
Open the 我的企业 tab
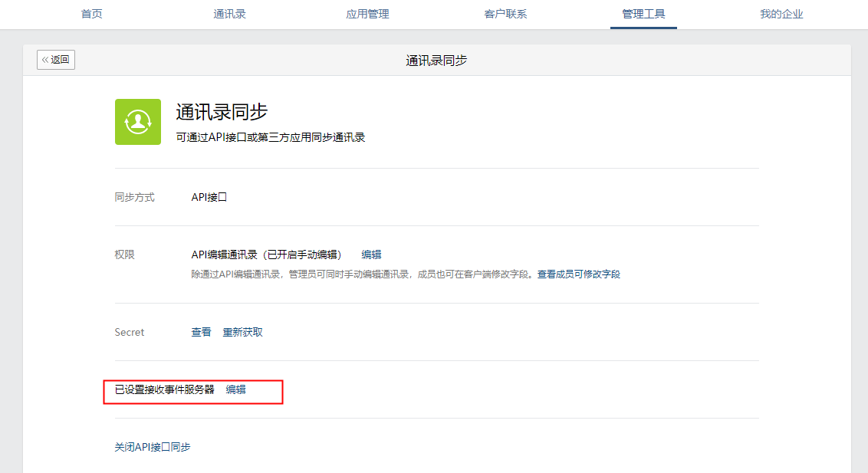click(x=781, y=14)
